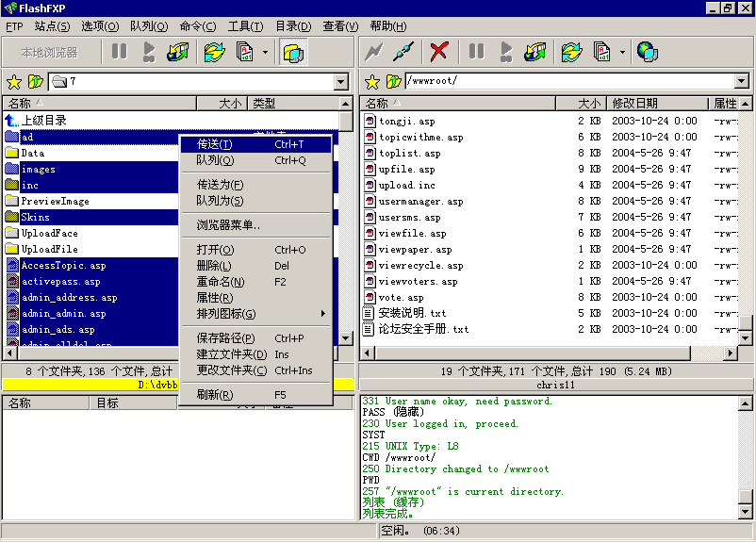This screenshot has width=756, height=542.
Task: Click remote pane up-folder icon
Action: coord(393,82)
